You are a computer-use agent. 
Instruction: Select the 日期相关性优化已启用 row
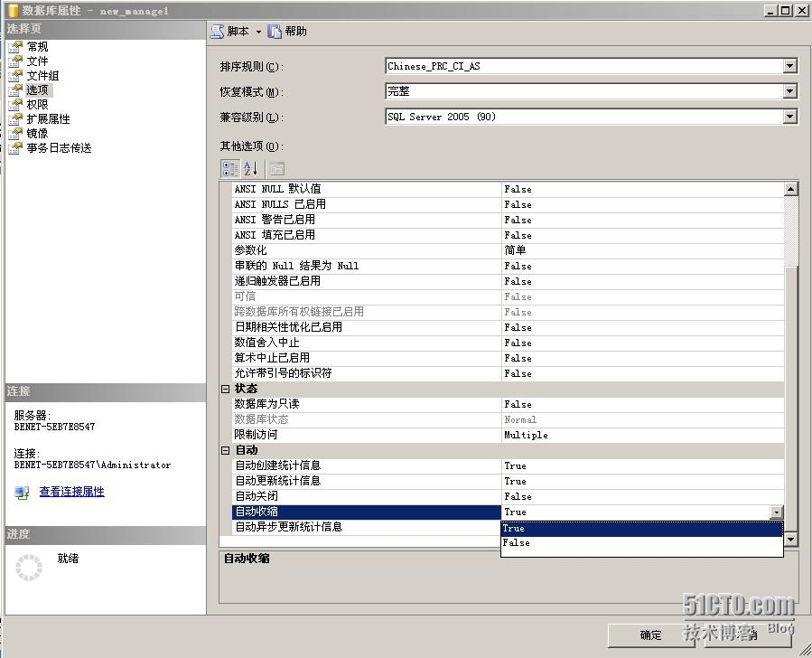(508, 327)
